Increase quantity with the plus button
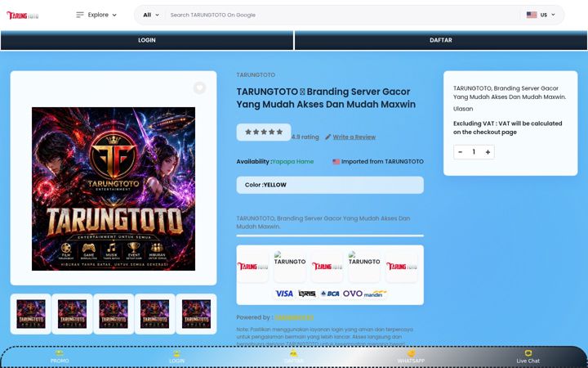This screenshot has width=588, height=368. [x=488, y=152]
